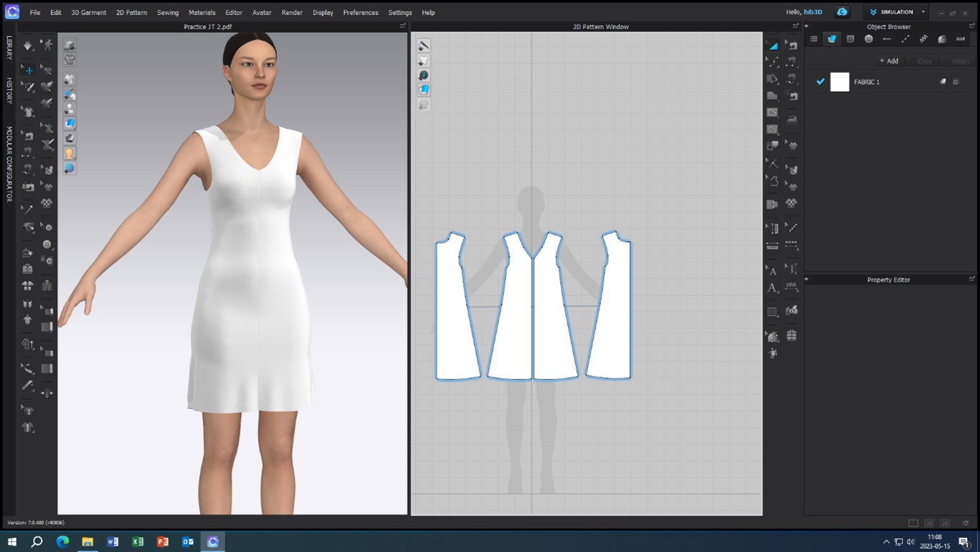980x552 pixels.
Task: Click the hib3D username link
Action: click(x=812, y=12)
